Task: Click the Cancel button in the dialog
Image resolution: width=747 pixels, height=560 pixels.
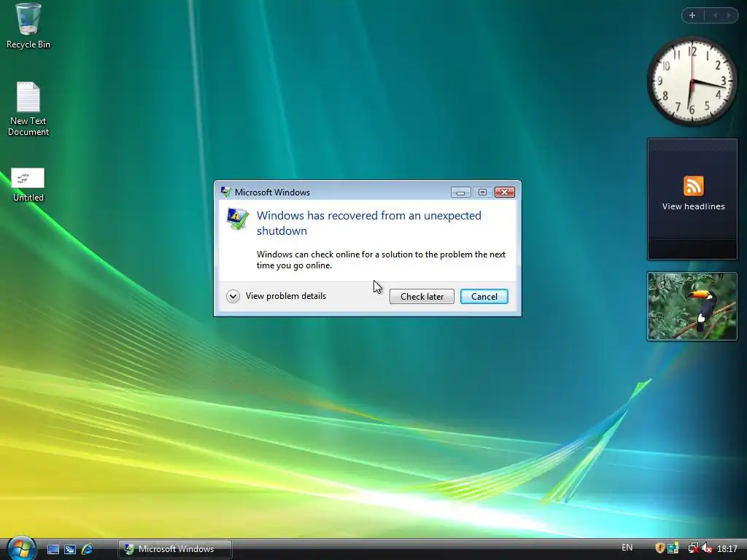Action: click(484, 296)
